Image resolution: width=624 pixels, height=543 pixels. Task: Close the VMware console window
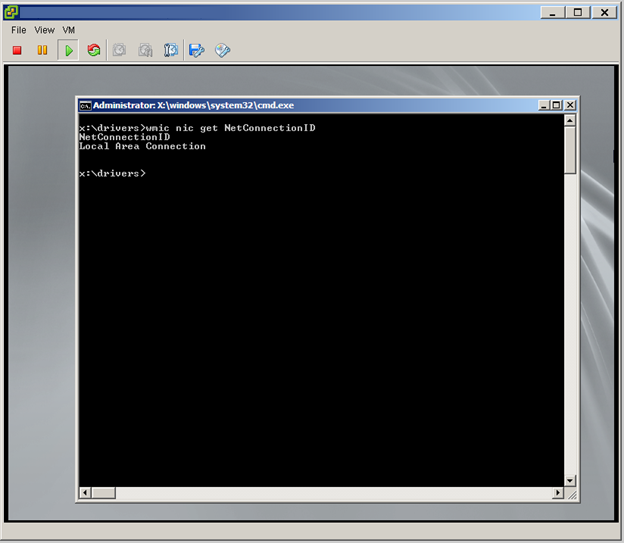click(604, 12)
